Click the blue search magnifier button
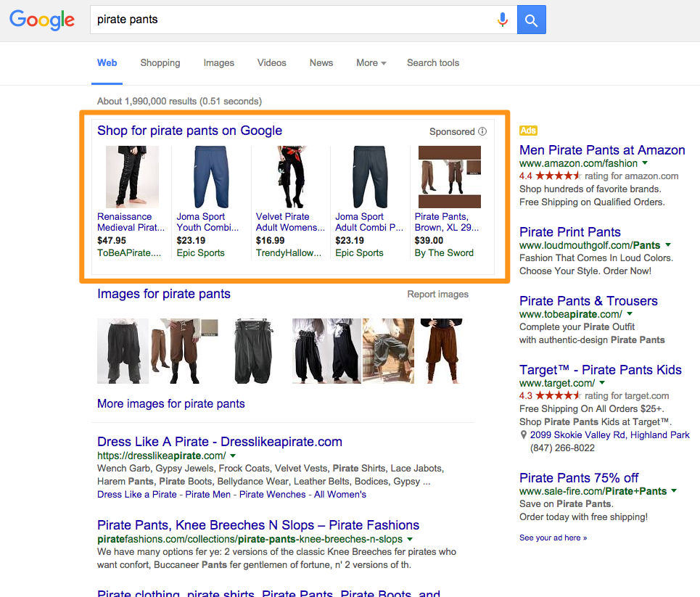Viewport: 700px width, 597px height. tap(531, 20)
